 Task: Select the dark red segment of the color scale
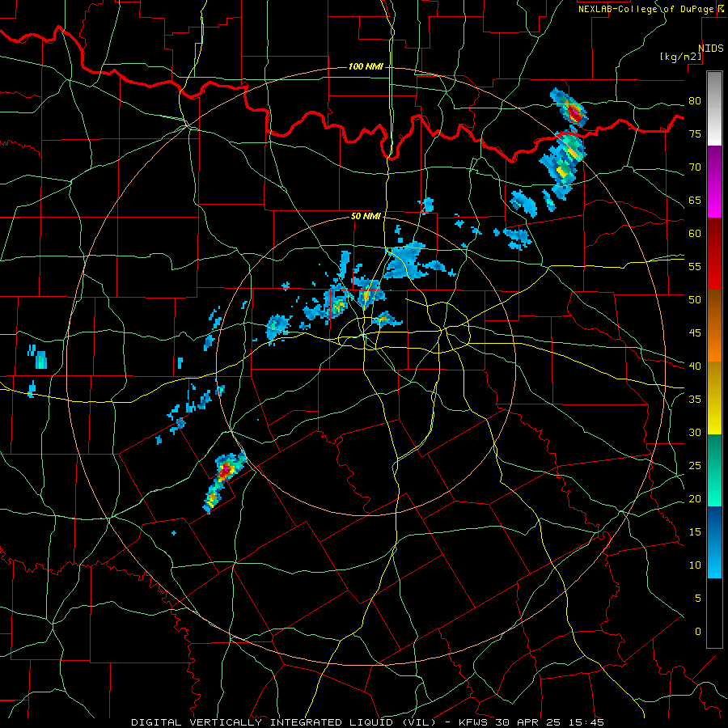tap(714, 254)
